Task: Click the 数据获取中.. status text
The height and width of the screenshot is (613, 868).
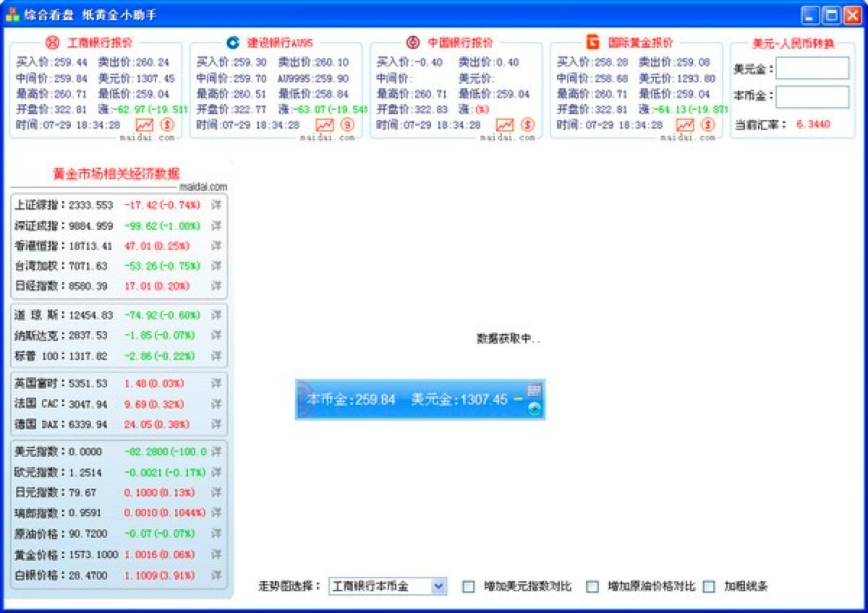Action: point(509,338)
